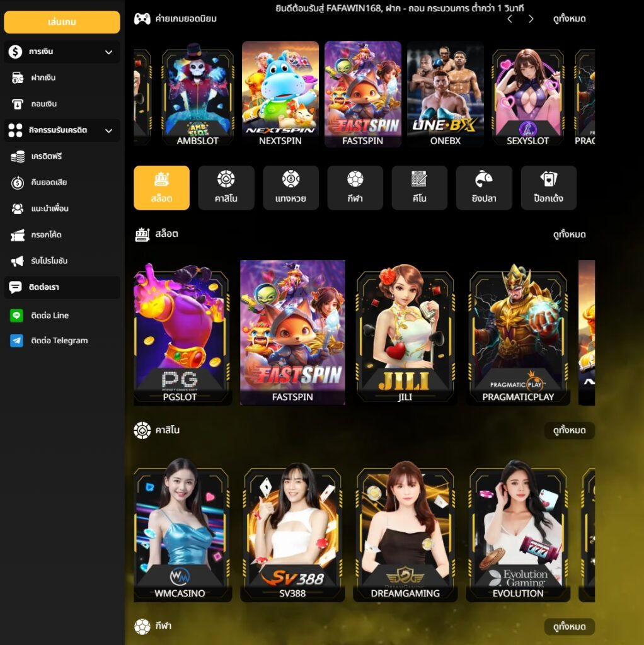This screenshot has height=645, width=644.
Task: Open the refer a friend (แนะนำเพื่อน) icon
Action: coord(18,208)
